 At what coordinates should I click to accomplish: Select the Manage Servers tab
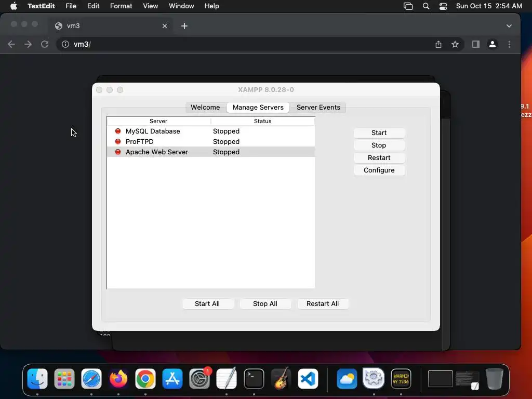[x=258, y=107]
